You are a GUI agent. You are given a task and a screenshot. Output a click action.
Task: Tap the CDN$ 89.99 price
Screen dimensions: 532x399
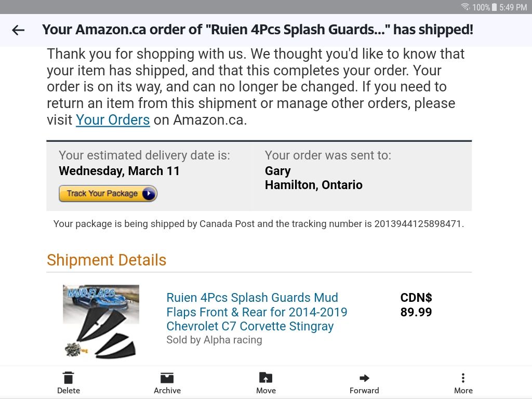point(416,305)
